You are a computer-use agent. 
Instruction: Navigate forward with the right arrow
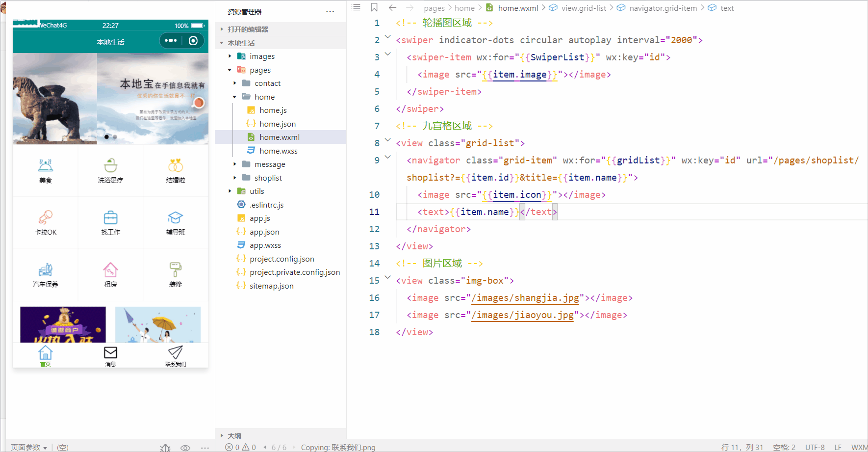pos(410,7)
